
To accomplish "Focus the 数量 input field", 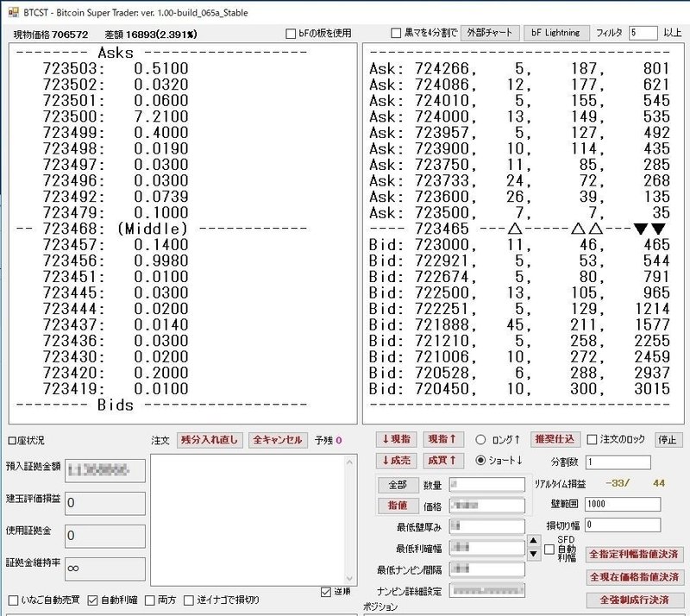I will (x=487, y=485).
